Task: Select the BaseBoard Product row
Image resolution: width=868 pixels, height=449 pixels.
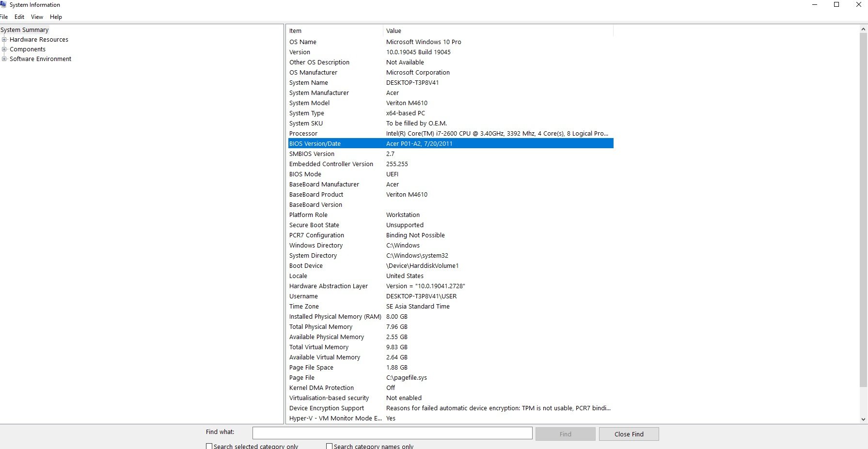Action: pos(451,195)
